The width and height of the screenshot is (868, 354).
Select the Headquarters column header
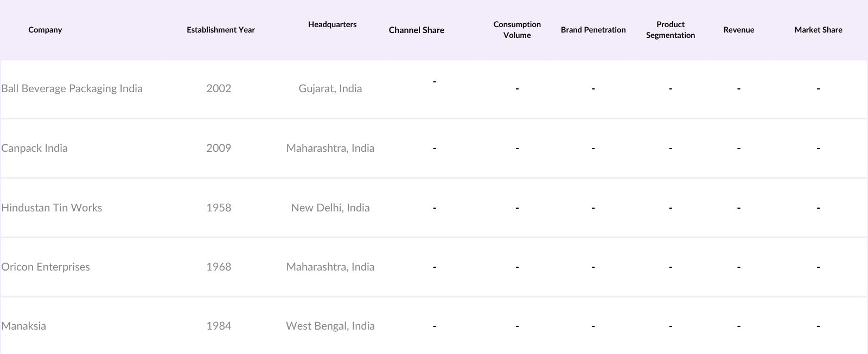click(x=332, y=24)
